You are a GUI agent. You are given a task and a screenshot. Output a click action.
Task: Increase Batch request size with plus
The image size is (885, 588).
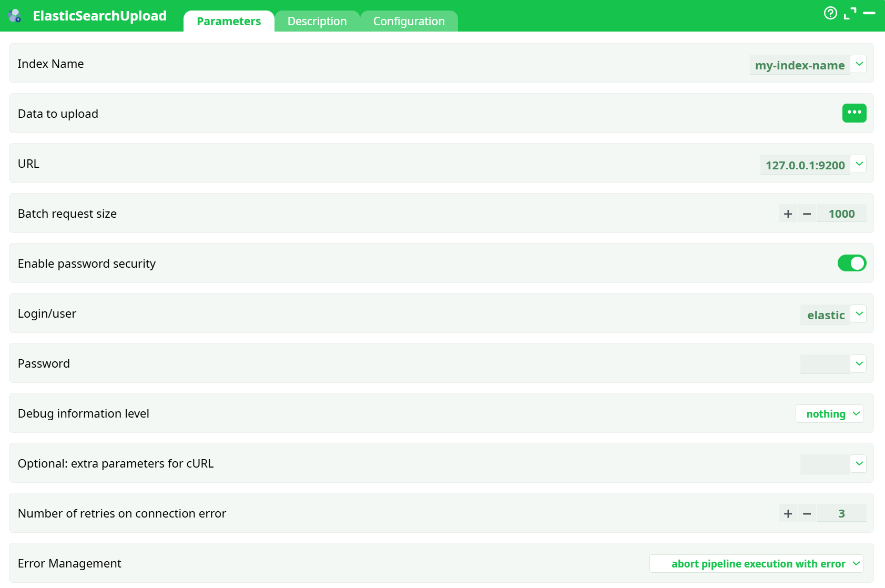[788, 214]
